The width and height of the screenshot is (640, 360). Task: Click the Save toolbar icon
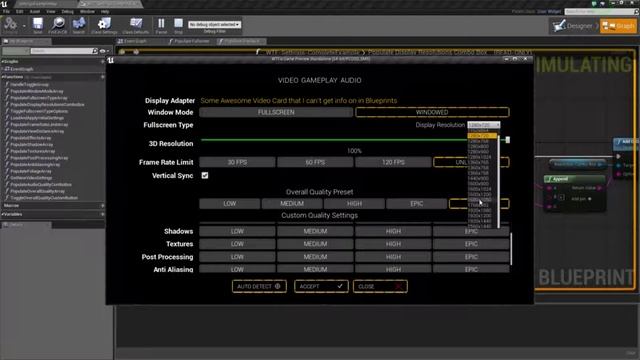pyautogui.click(x=38, y=24)
